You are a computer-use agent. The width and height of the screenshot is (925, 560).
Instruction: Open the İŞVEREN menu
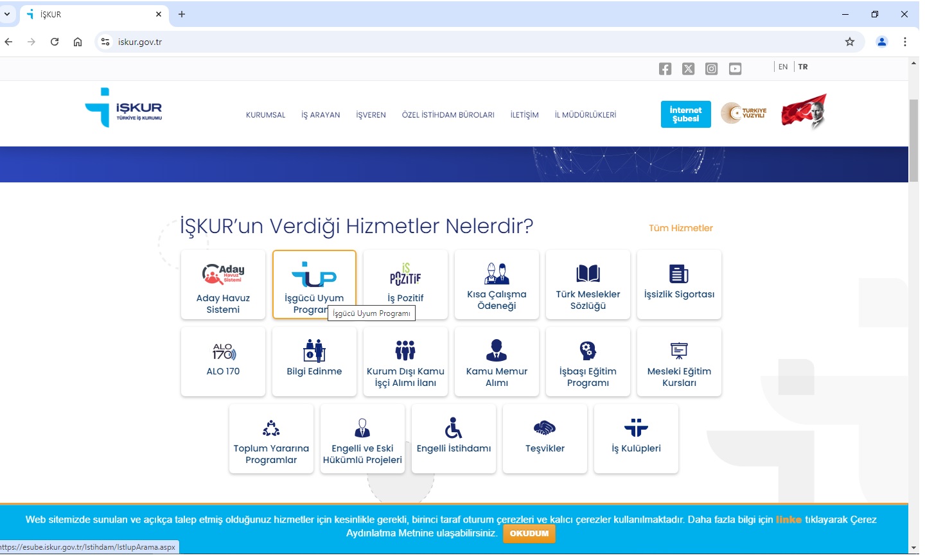click(x=371, y=115)
